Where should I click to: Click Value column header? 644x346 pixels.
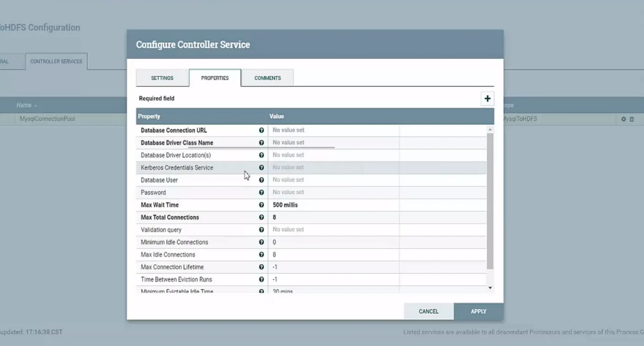click(276, 117)
